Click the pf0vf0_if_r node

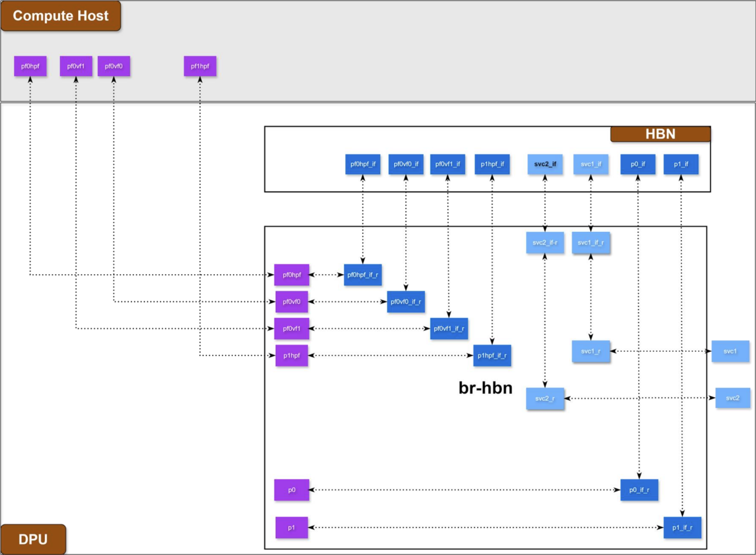[406, 301]
